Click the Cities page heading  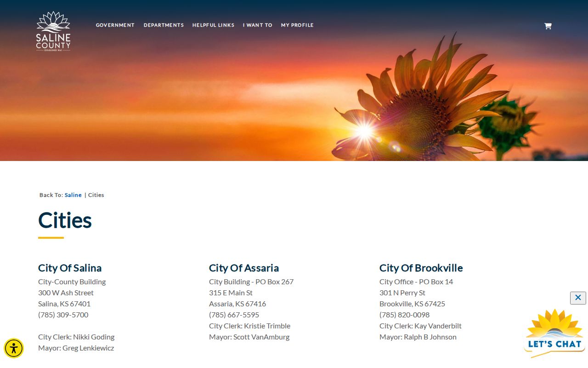click(x=65, y=220)
